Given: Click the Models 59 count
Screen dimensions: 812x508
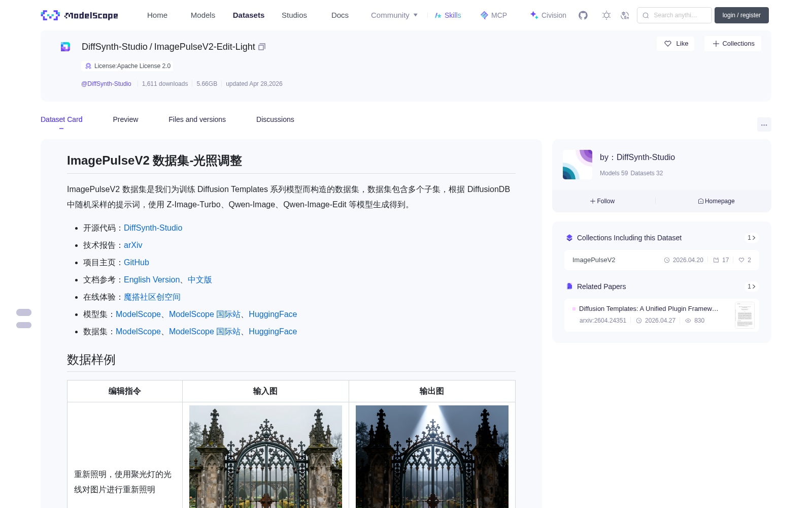Looking at the screenshot, I should [x=614, y=173].
